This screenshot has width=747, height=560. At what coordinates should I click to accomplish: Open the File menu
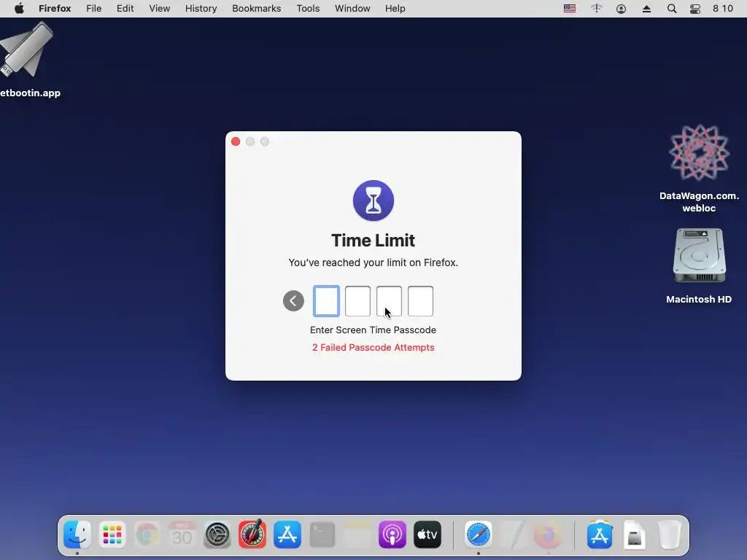click(x=94, y=9)
